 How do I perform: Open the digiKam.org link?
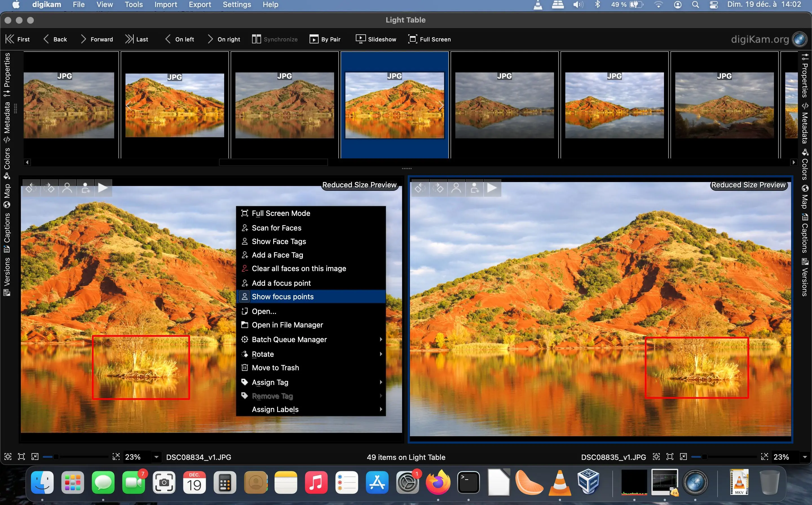tap(760, 39)
